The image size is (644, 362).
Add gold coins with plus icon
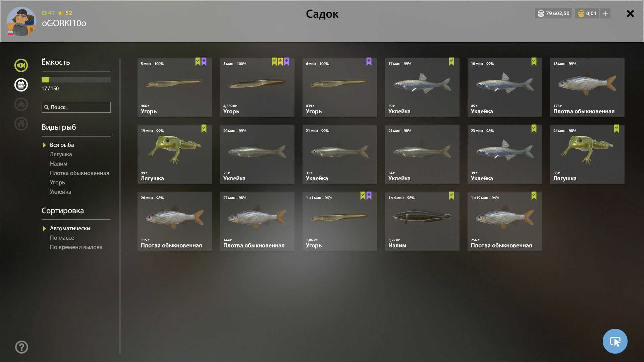(x=605, y=13)
